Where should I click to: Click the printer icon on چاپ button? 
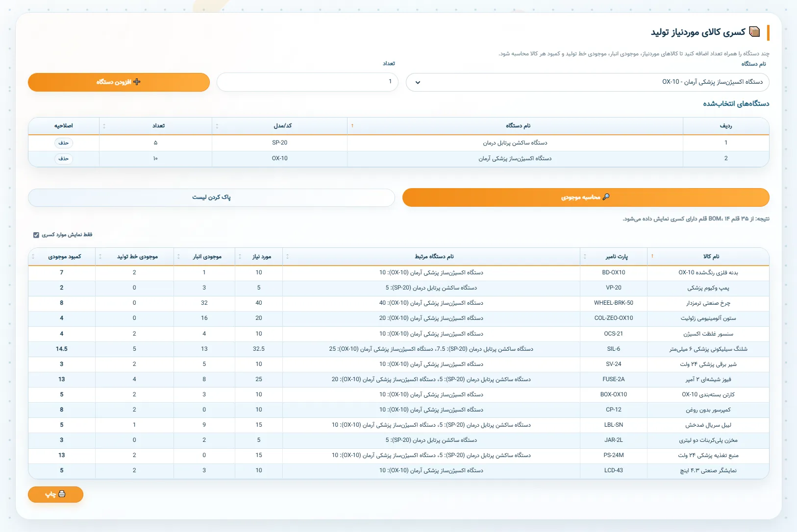62,494
